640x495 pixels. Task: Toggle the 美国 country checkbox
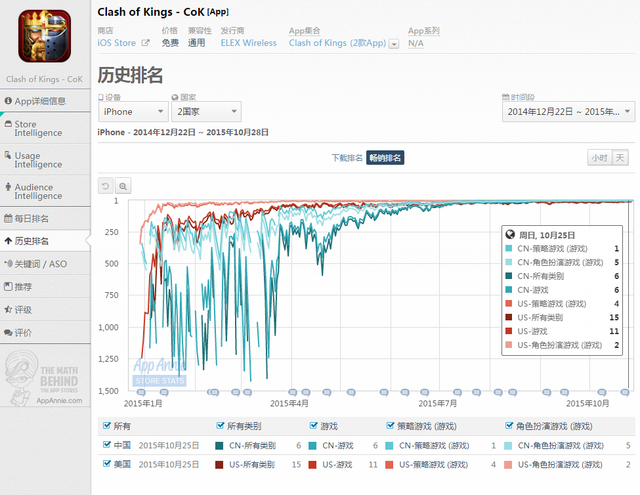107,464
